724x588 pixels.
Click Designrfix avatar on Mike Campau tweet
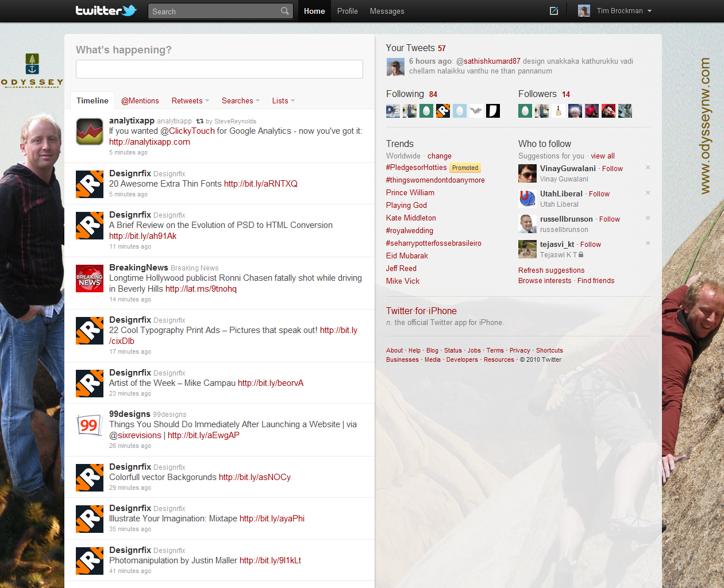tap(90, 383)
